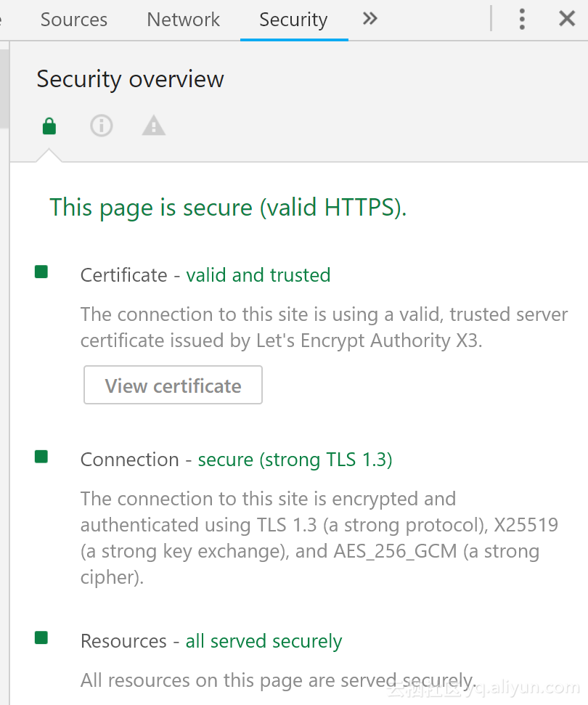The width and height of the screenshot is (588, 705).
Task: Click the green padlock secure icon
Action: pos(49,126)
